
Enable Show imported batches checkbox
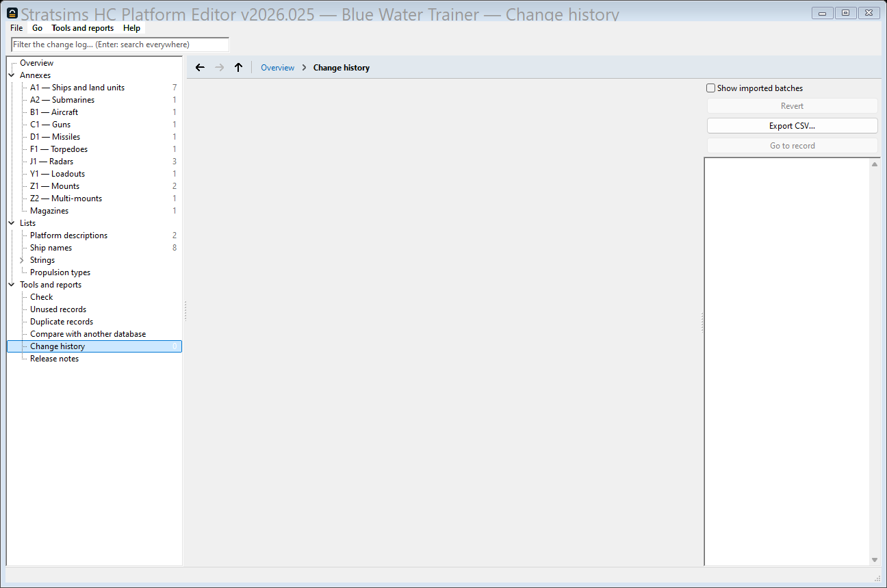click(x=711, y=88)
